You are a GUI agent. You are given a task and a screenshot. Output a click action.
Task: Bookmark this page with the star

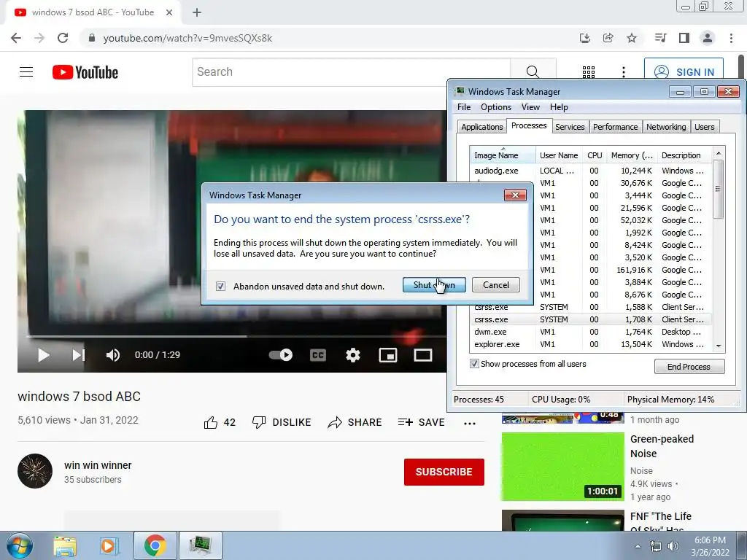(x=632, y=38)
